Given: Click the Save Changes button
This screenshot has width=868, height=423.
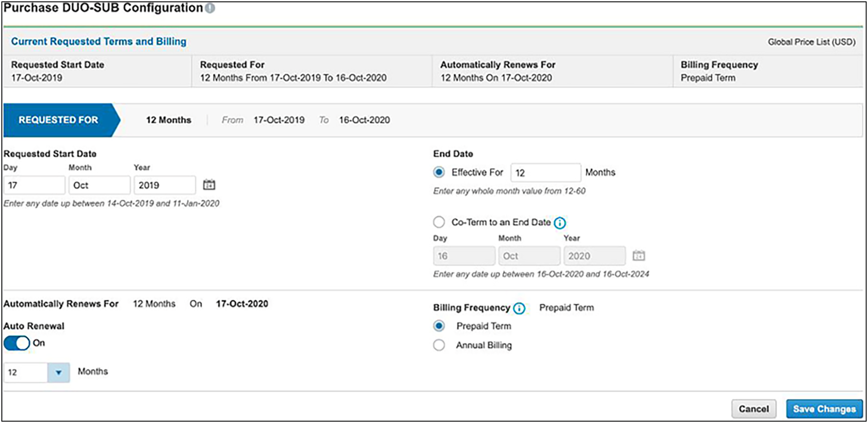Looking at the screenshot, I should click(x=824, y=408).
